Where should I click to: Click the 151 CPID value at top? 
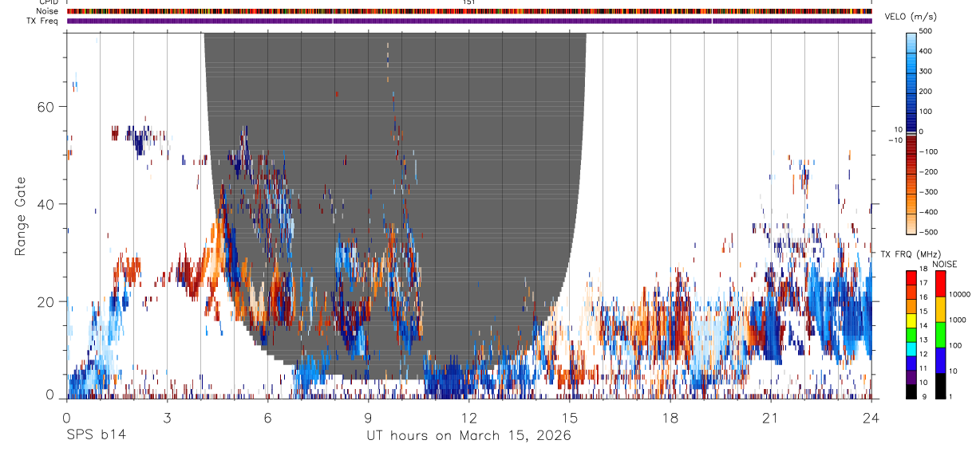pos(469,2)
